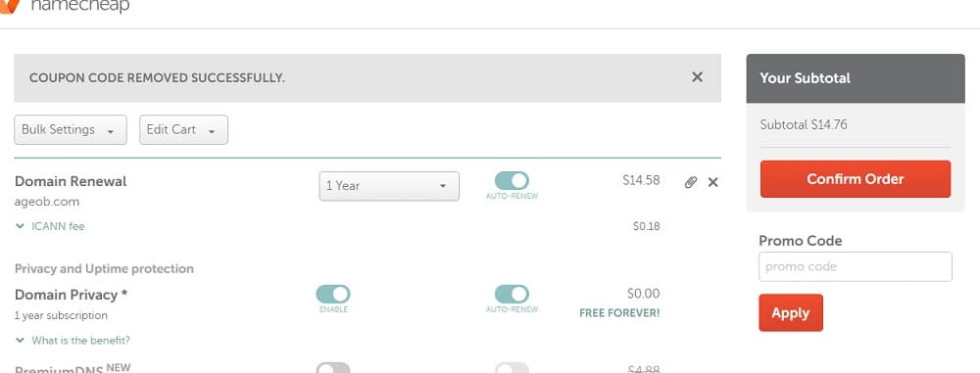The height and width of the screenshot is (373, 980).
Task: Disable the Domain Privacy enable switch
Action: (x=333, y=295)
